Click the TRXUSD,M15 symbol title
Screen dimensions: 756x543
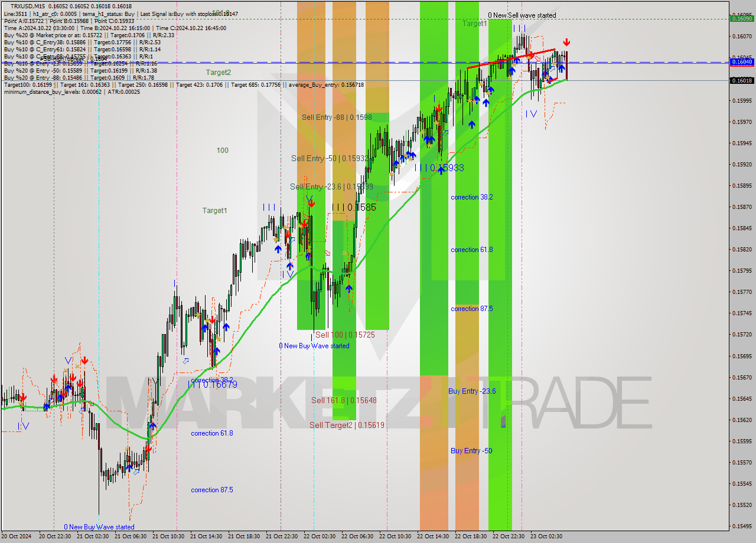pos(27,6)
